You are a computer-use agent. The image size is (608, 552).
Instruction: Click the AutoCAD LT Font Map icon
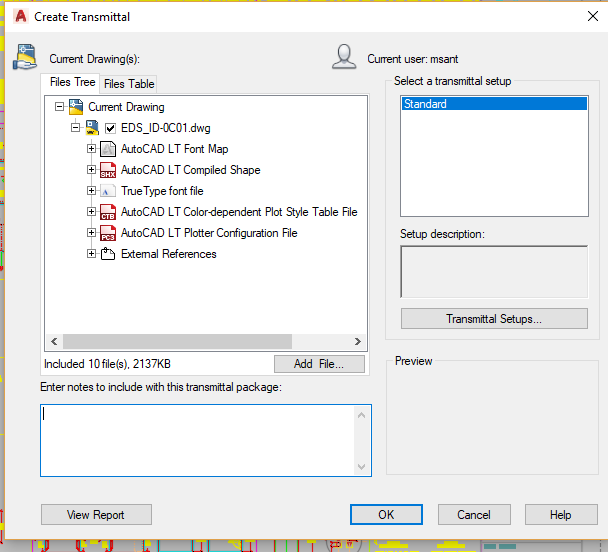click(108, 149)
